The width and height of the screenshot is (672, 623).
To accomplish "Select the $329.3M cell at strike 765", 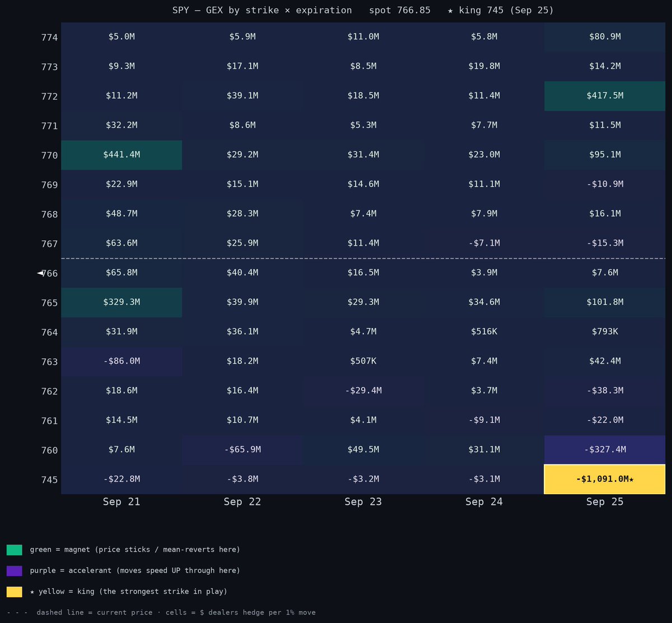I will tap(122, 302).
